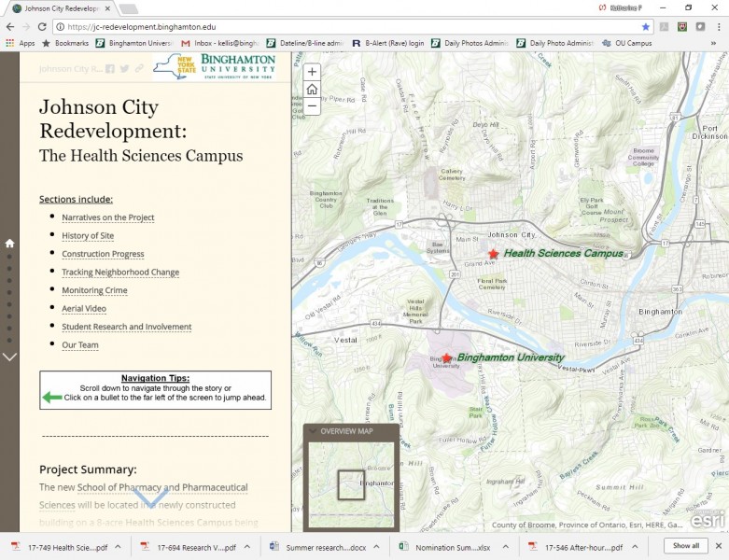Switch to the Johnson City Redevelopment tab
The height and width of the screenshot is (560, 729).
[x=61, y=8]
